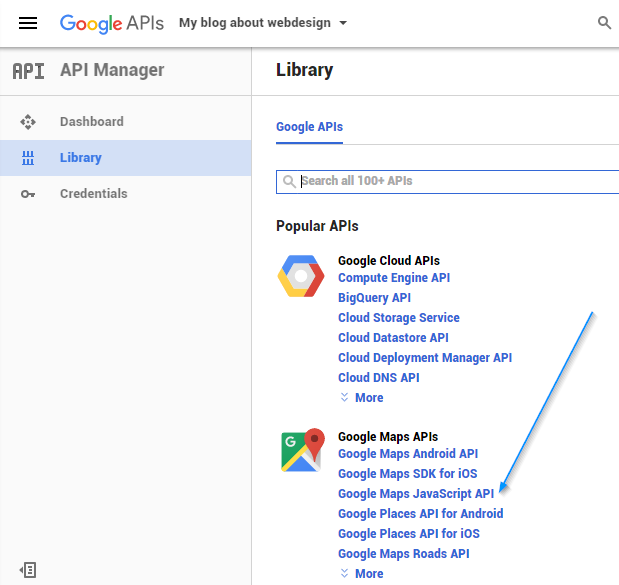
Task: Open the project dropdown My blog about webdesign
Action: pos(263,23)
